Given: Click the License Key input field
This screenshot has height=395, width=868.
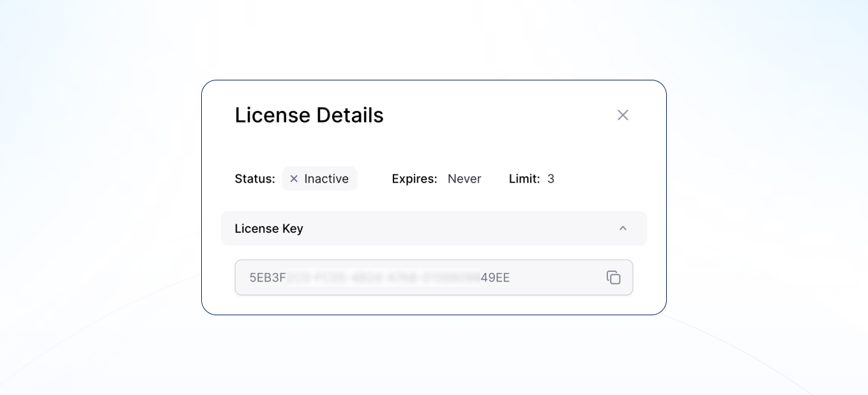Looking at the screenshot, I should (x=434, y=278).
